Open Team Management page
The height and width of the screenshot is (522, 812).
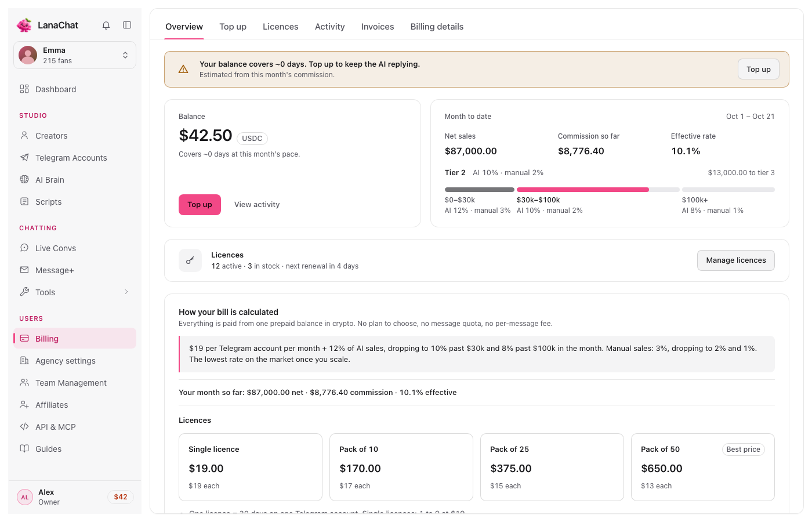pos(75,383)
